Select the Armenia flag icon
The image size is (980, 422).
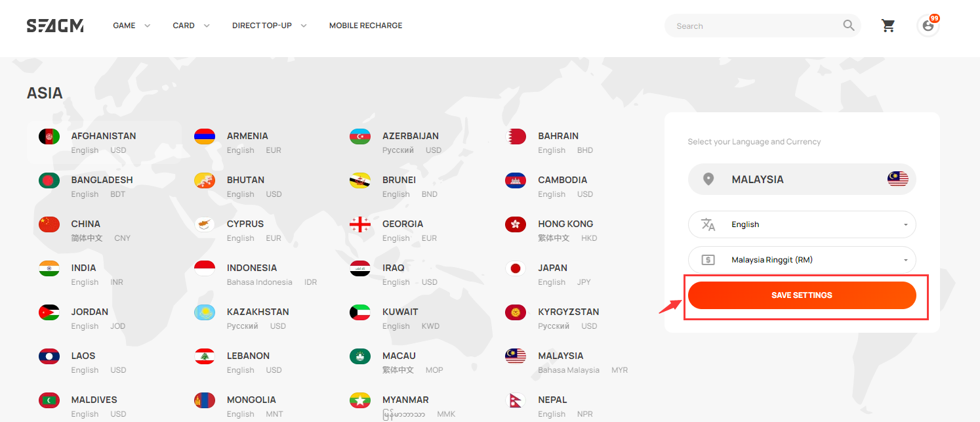pyautogui.click(x=205, y=137)
